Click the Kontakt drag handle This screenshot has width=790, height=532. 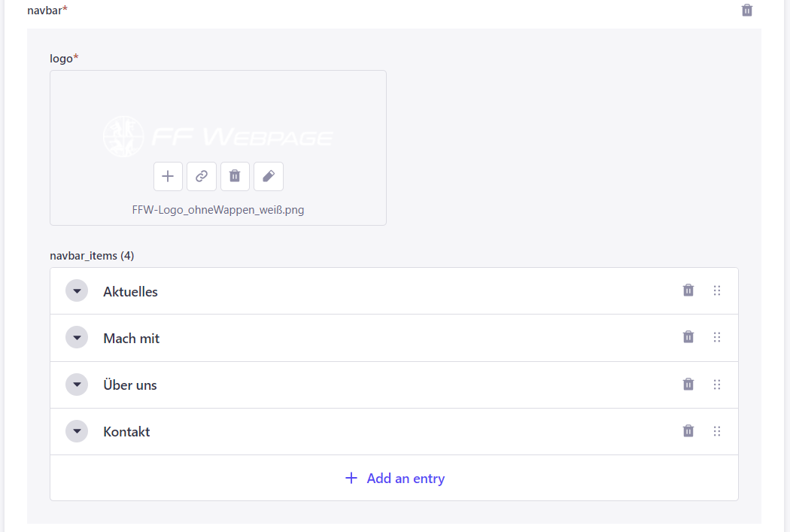[717, 431]
